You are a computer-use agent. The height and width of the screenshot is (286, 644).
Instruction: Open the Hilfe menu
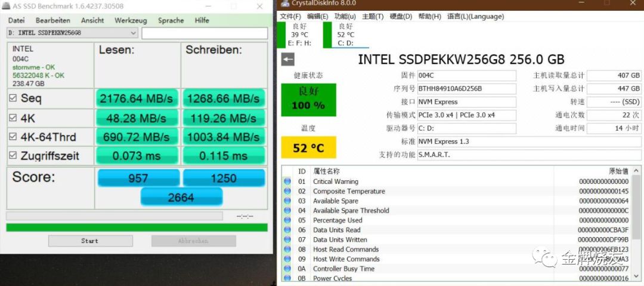point(202,20)
